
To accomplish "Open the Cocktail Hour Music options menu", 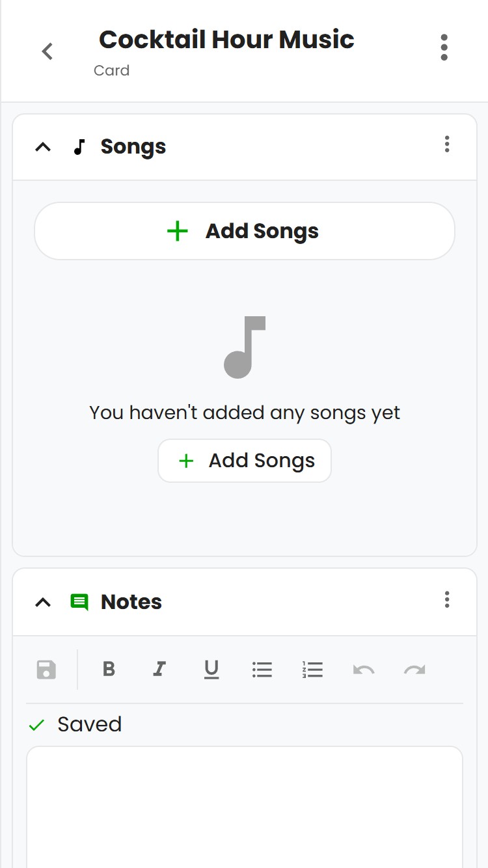I will [x=444, y=47].
